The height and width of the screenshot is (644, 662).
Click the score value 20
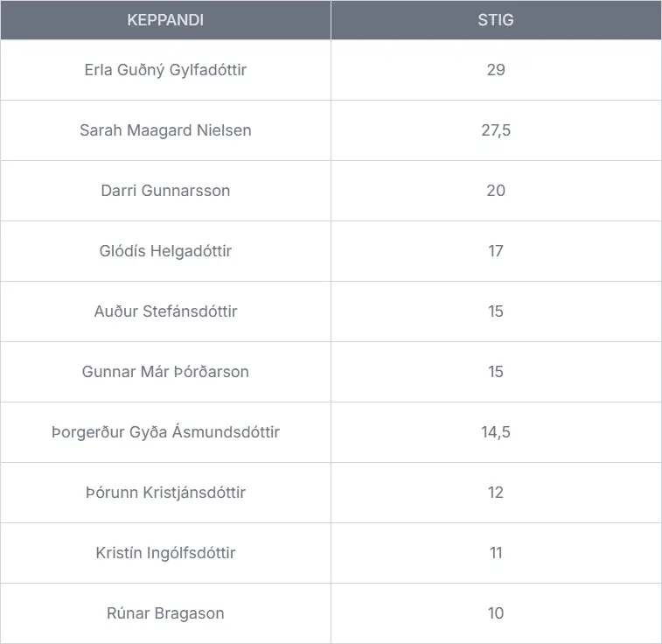click(x=496, y=191)
